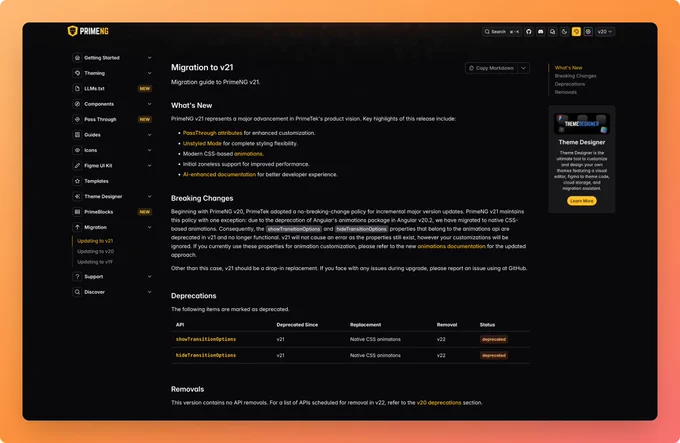Click the Support question-mark icon

(x=77, y=277)
